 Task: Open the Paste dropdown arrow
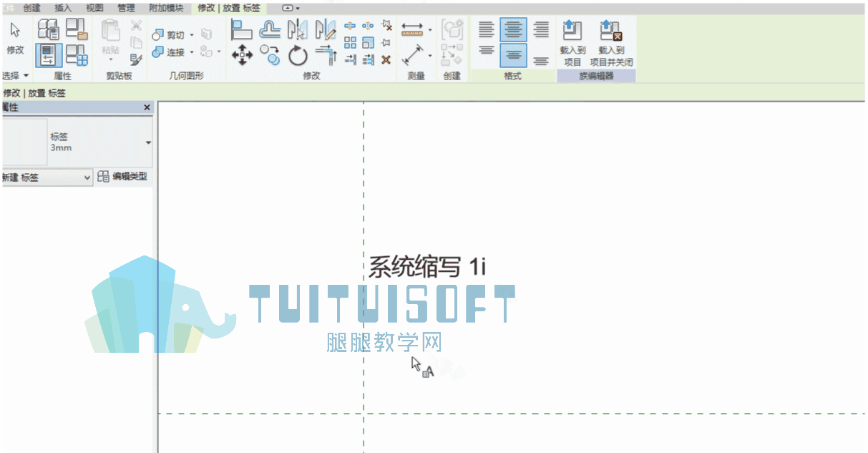111,60
